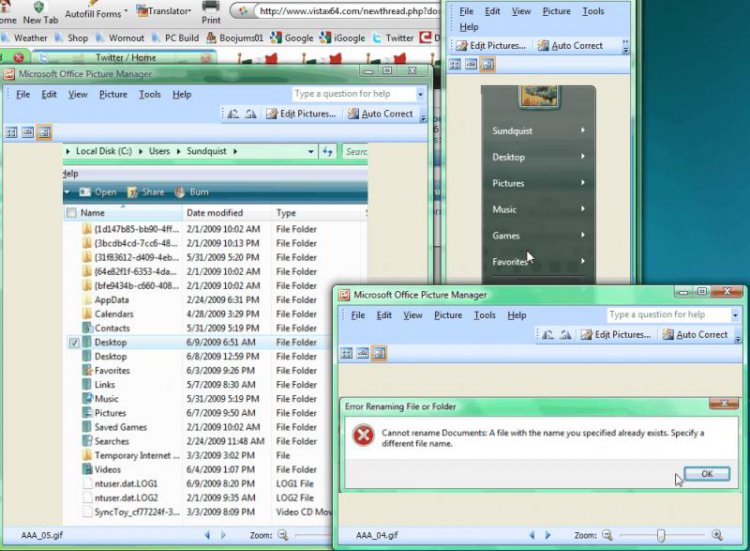Select the ntuser.dat.LOG1 file row
Viewport: 750px width, 551px height.
click(200, 484)
